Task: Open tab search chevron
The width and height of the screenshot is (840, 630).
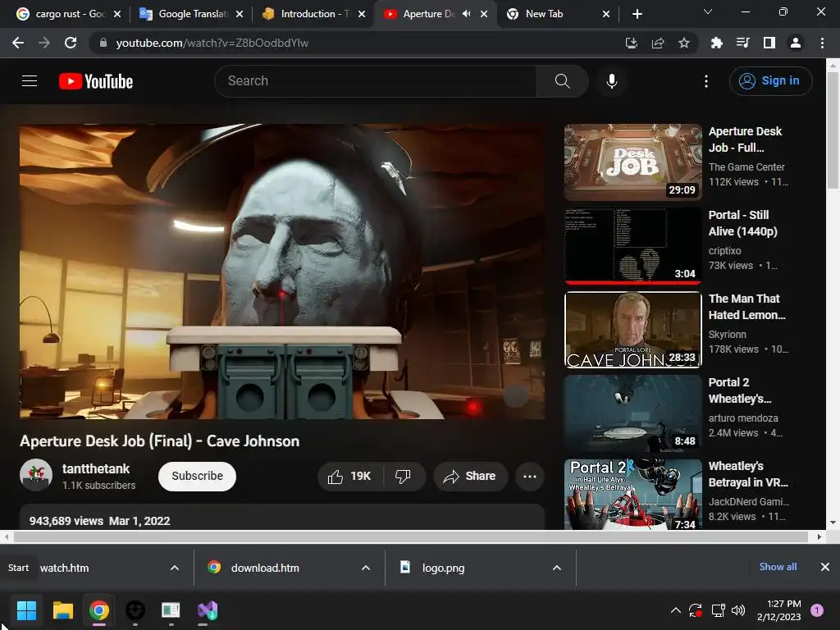Action: pos(708,11)
